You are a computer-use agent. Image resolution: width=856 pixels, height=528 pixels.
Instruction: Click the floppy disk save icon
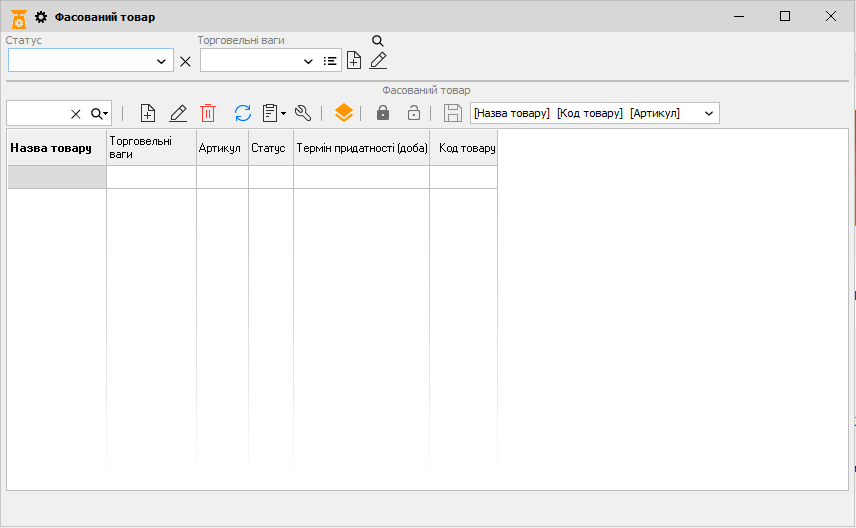click(x=453, y=113)
